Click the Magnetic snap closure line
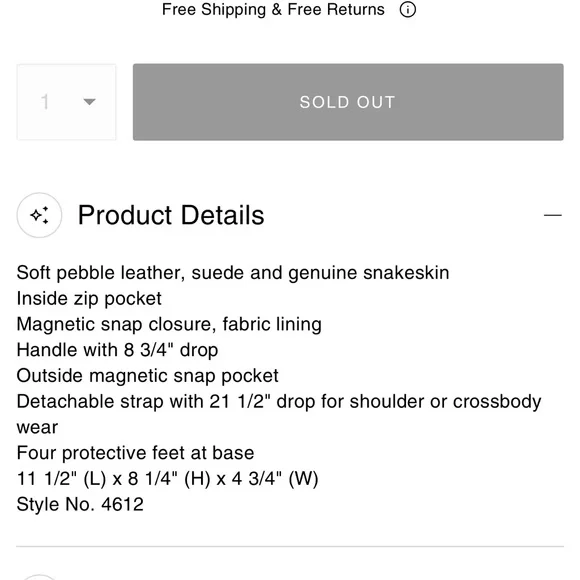This screenshot has width=580, height=580. [169, 324]
